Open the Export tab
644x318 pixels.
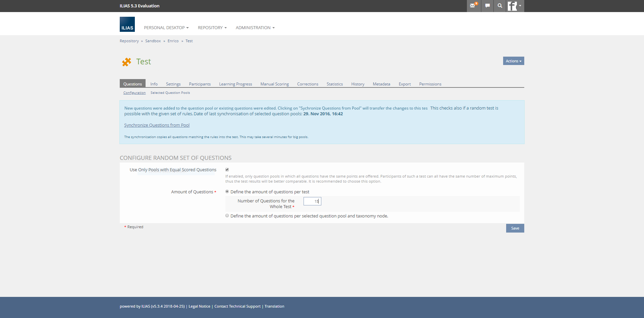405,84
